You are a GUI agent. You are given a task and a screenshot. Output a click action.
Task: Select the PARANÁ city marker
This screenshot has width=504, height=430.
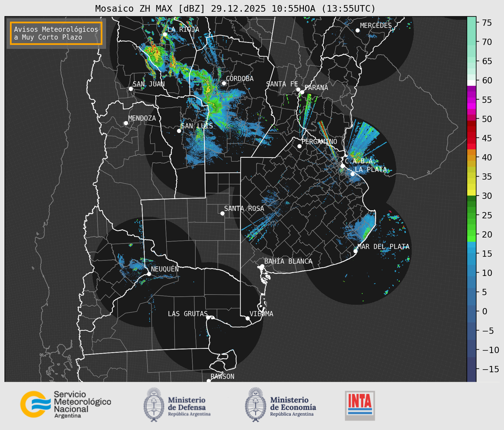click(x=302, y=92)
